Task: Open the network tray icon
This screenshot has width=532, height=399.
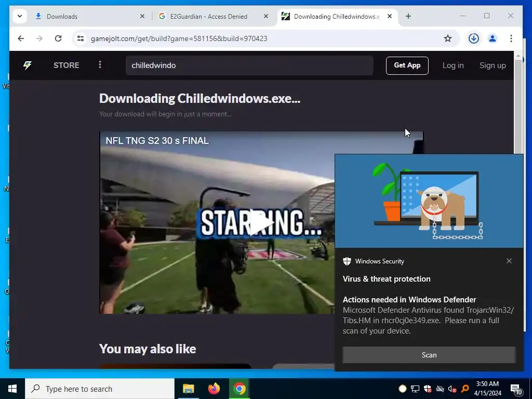Action: point(415,389)
